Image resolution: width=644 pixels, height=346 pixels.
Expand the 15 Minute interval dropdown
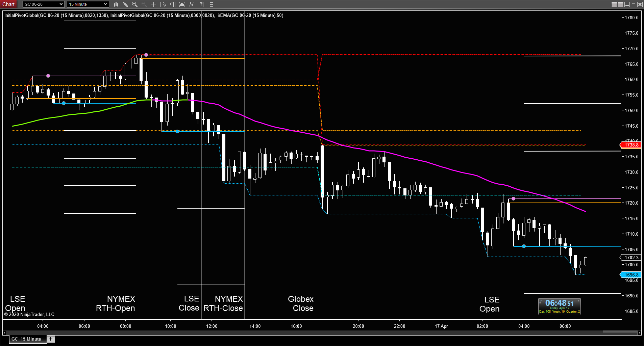[88, 4]
